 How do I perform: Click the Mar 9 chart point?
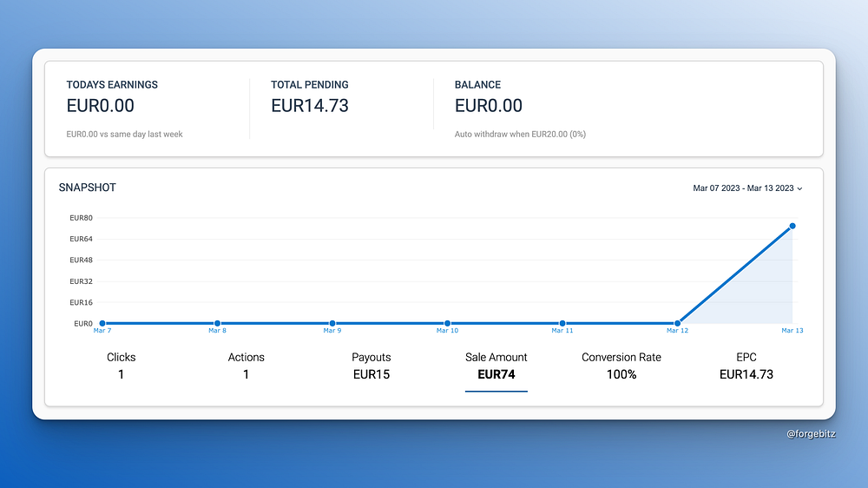332,324
